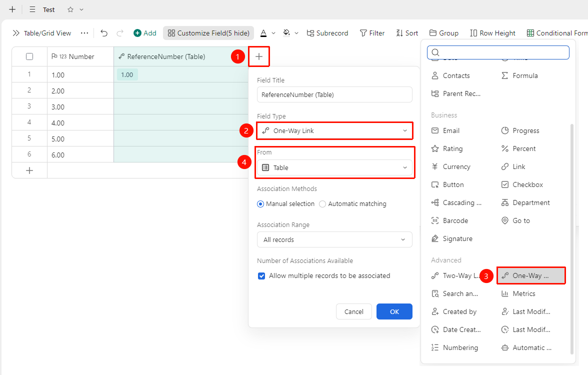Click the top-left plus icon

coord(12,9)
